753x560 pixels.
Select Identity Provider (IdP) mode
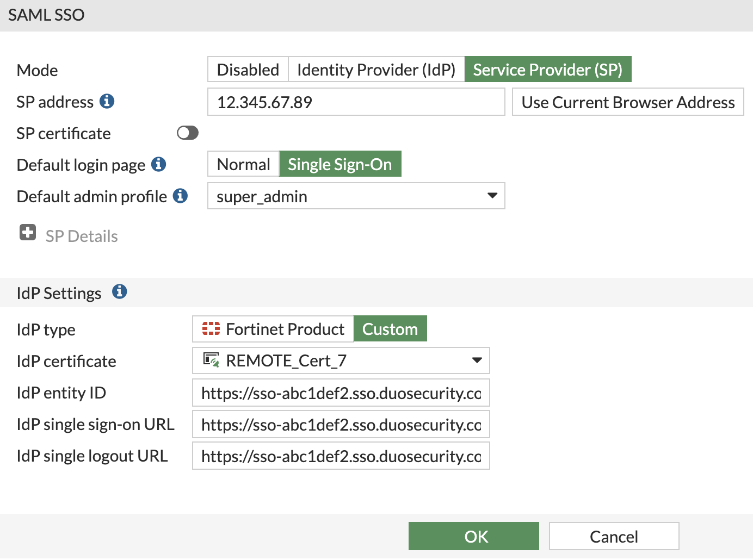376,69
